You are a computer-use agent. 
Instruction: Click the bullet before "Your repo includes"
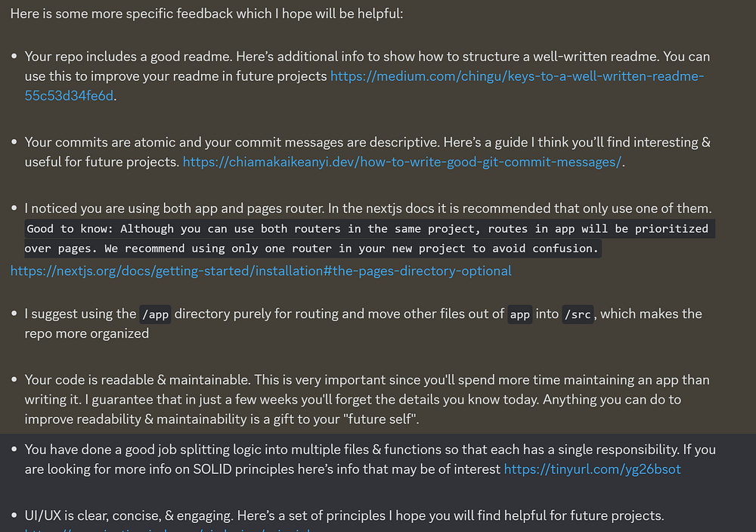pyautogui.click(x=14, y=57)
